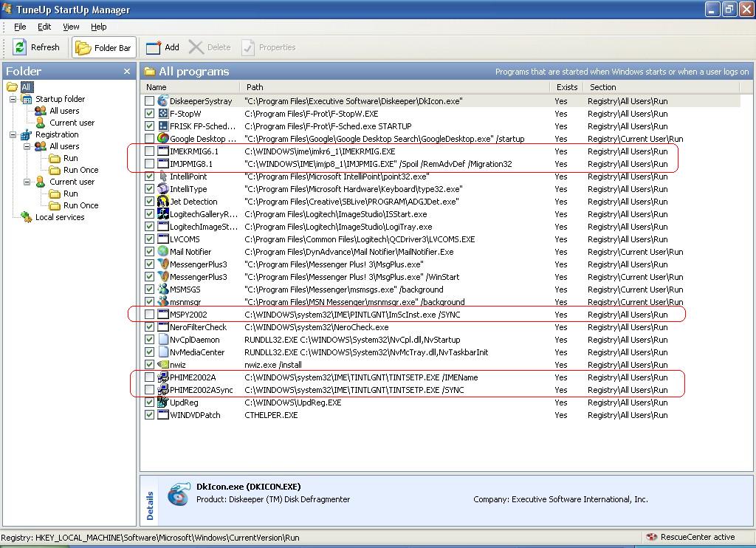Select Run under Registration All users
This screenshot has height=548, width=756.
point(70,158)
